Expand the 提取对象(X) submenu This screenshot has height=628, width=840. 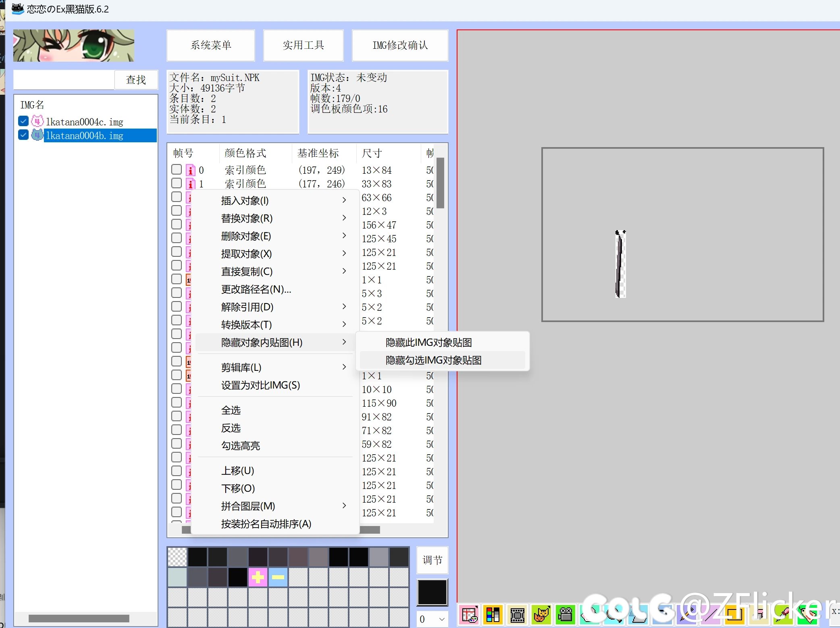(275, 254)
